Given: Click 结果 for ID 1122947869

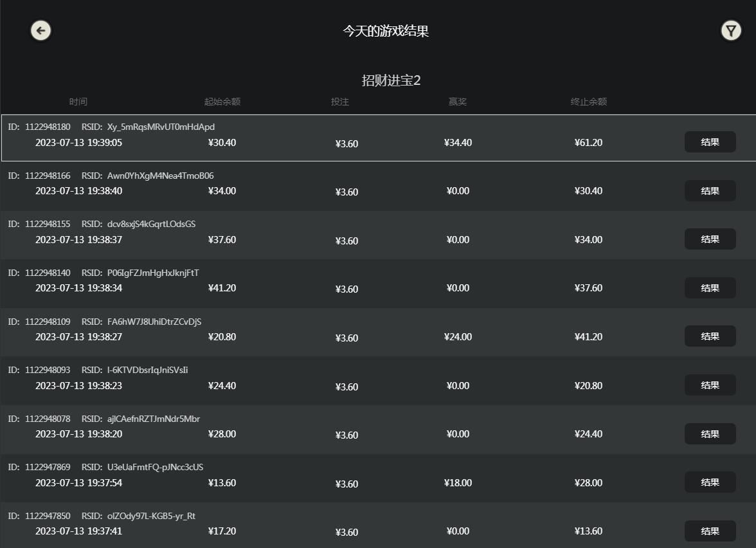Looking at the screenshot, I should pos(710,482).
